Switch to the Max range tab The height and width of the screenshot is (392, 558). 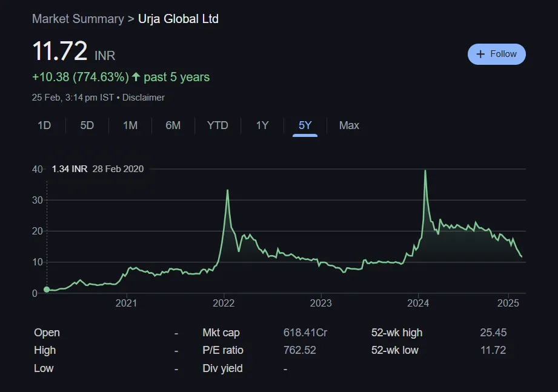pos(349,125)
